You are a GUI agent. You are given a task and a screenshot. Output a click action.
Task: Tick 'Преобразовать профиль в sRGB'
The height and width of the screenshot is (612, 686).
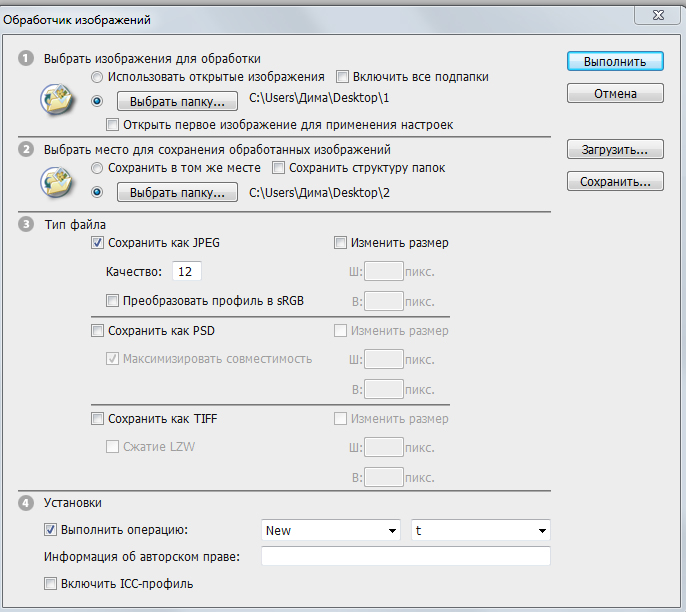[x=113, y=300]
